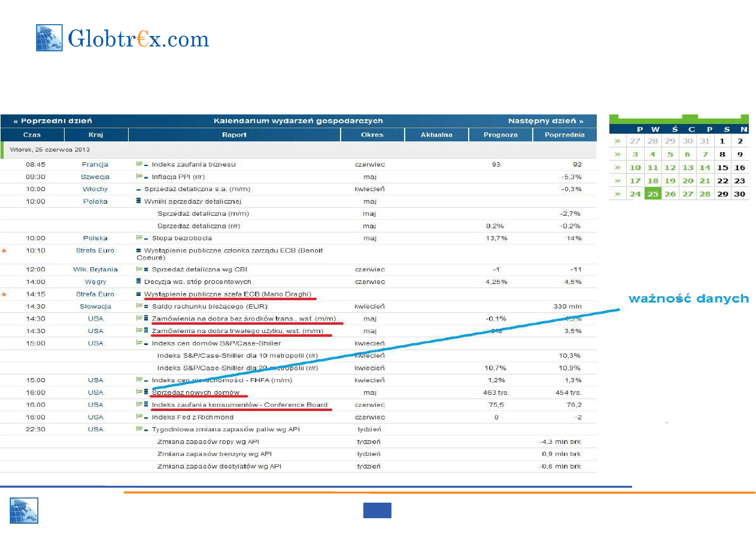Click importance icon beside Decyzja ws. stóp procentowych

pyautogui.click(x=139, y=282)
